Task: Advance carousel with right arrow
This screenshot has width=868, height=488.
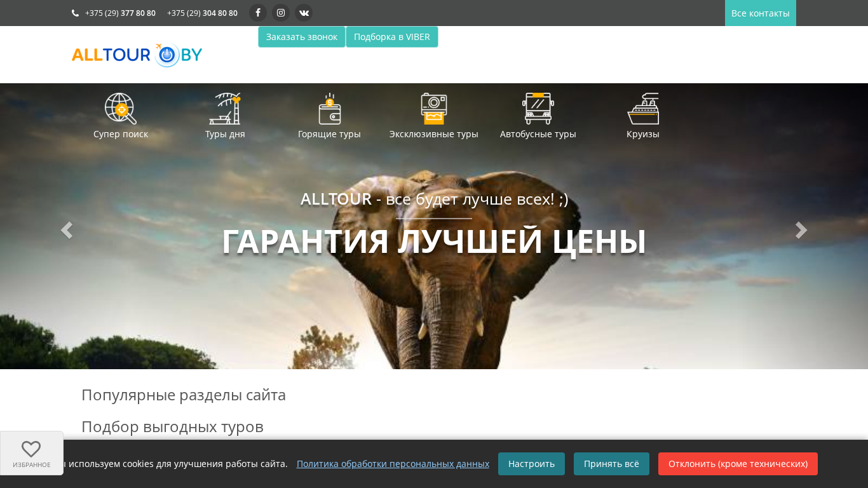Action: [801, 230]
